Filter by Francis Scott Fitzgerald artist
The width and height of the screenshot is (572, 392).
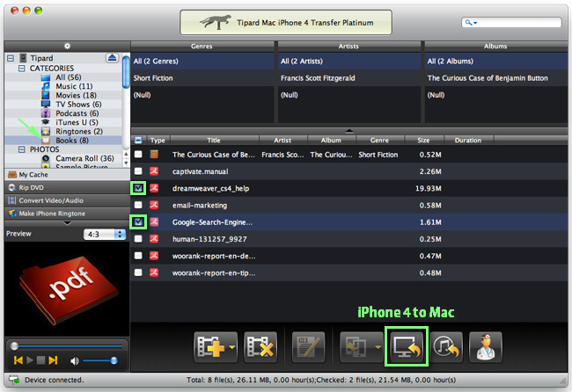click(x=349, y=78)
